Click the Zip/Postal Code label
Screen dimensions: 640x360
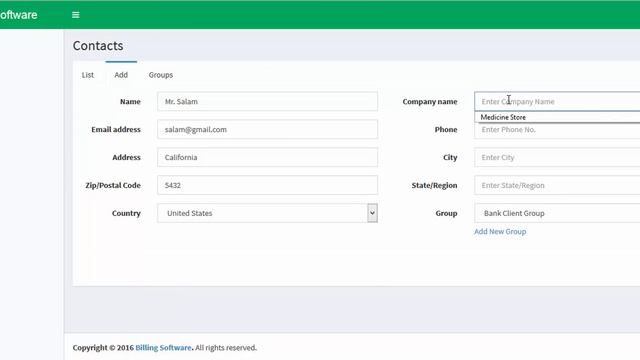click(113, 185)
